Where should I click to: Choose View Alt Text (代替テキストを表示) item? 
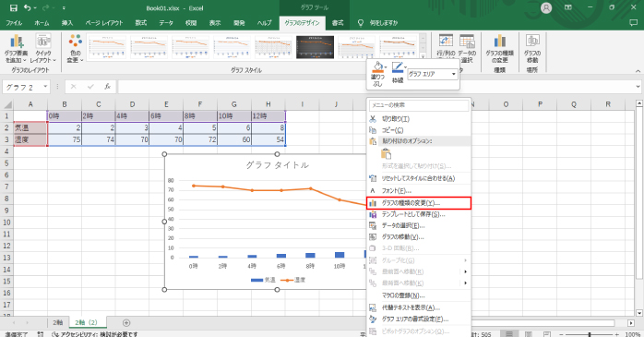(419, 307)
